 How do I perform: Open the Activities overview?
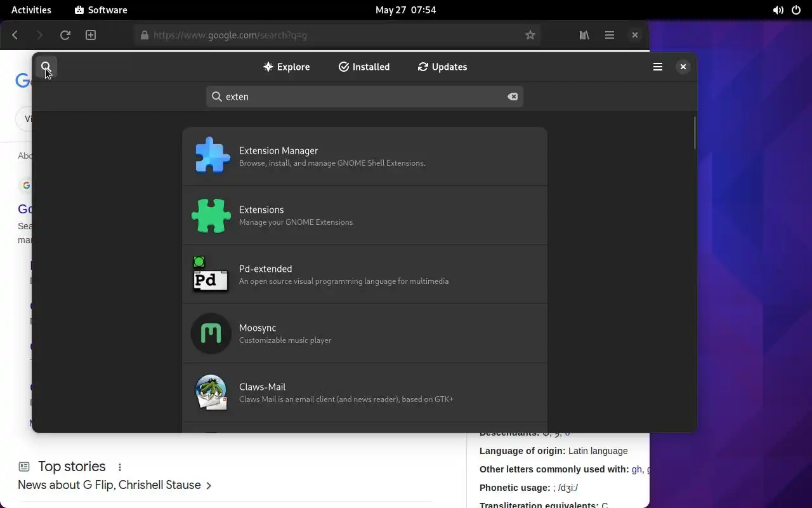(x=31, y=10)
